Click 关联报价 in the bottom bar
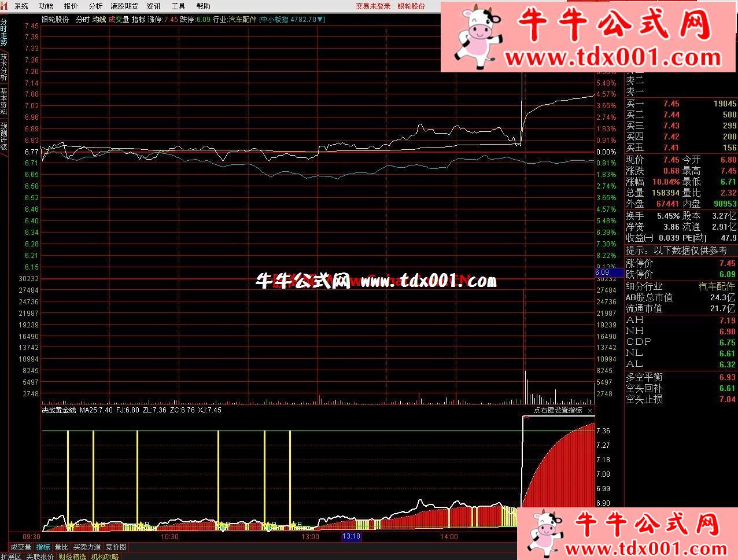Image resolution: width=738 pixels, height=560 pixels. pyautogui.click(x=40, y=557)
